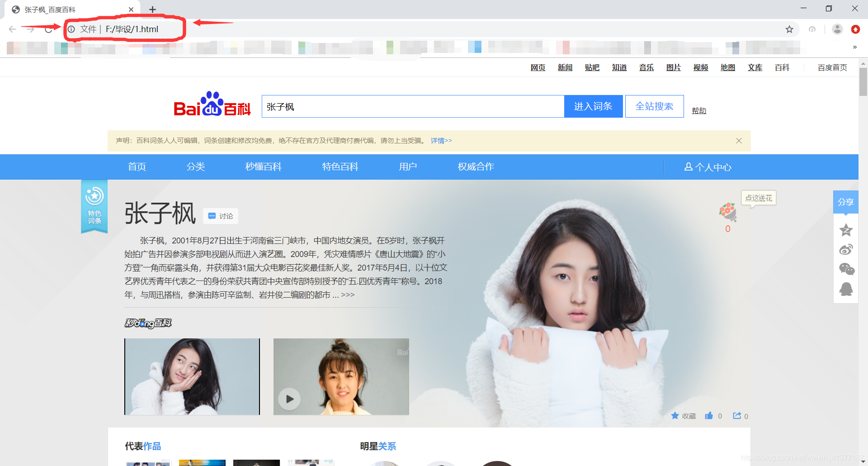
Task: Send flowers by clicking the bouquet icon
Action: pyautogui.click(x=727, y=212)
